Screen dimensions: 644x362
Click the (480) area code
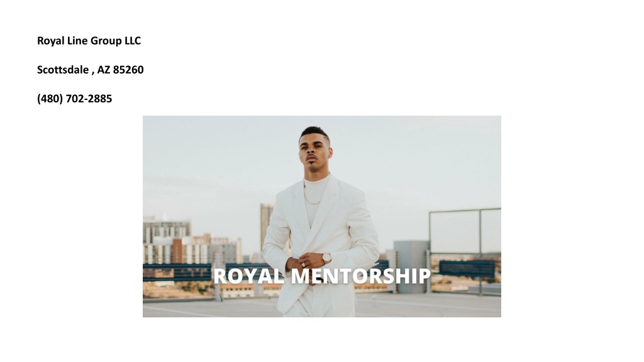pos(50,99)
